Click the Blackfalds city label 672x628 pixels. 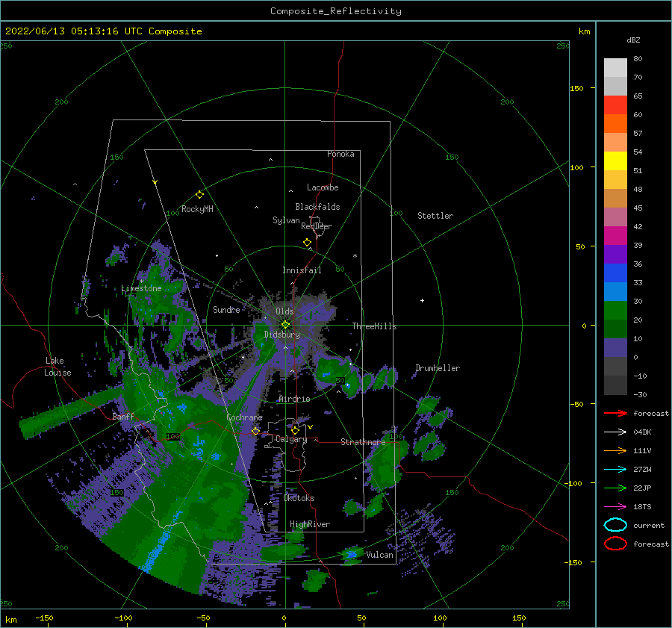tap(317, 207)
